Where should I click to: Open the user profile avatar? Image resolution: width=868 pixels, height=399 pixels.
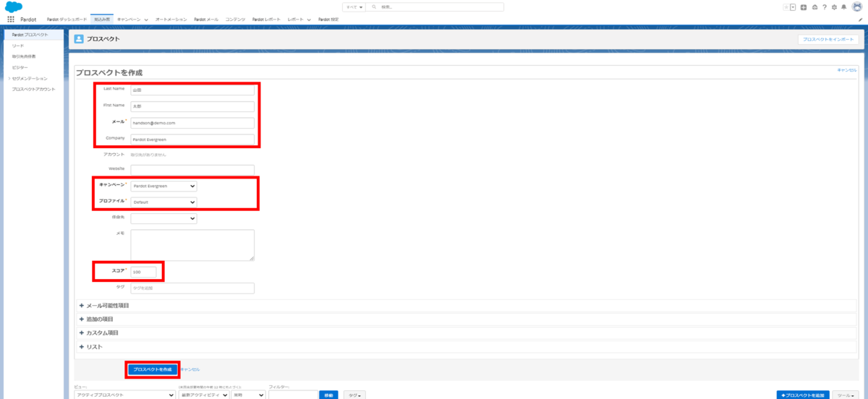(856, 7)
